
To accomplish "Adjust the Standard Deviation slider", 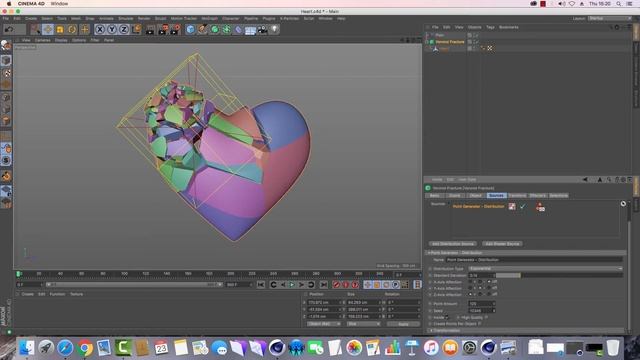I will (559, 276).
